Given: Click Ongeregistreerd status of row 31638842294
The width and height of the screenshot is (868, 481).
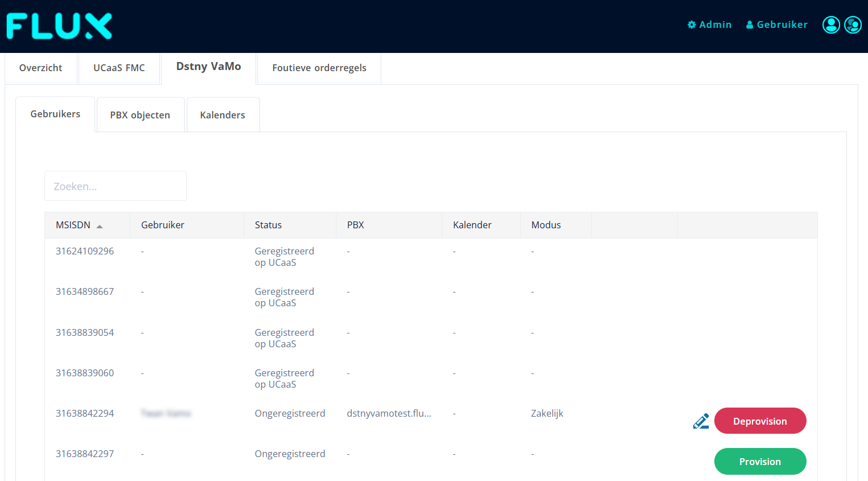Looking at the screenshot, I should 290,413.
